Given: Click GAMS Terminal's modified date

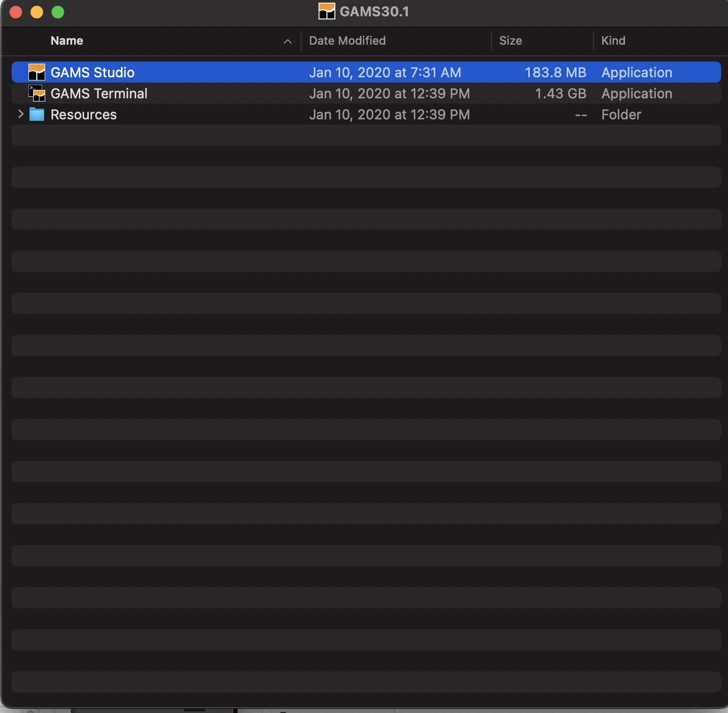Looking at the screenshot, I should click(389, 93).
